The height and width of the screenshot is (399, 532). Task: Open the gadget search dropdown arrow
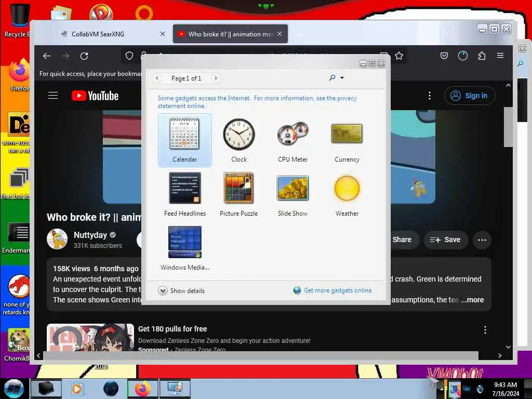(x=342, y=78)
